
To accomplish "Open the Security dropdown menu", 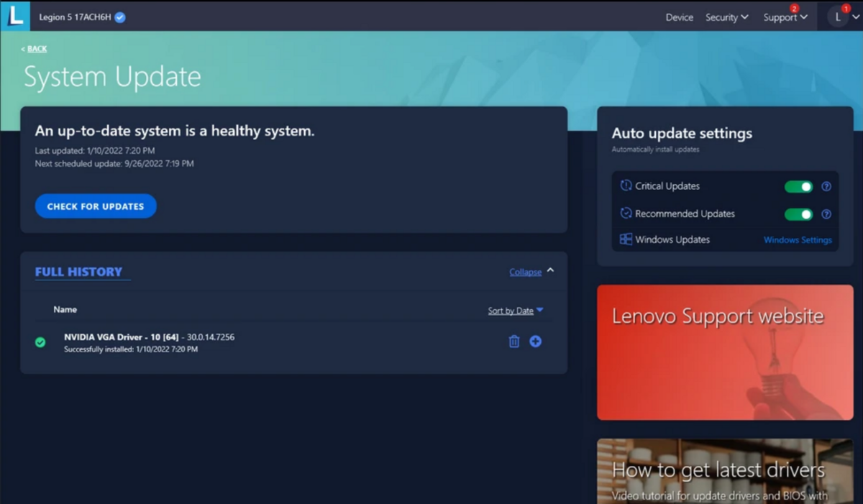I will click(x=726, y=17).
